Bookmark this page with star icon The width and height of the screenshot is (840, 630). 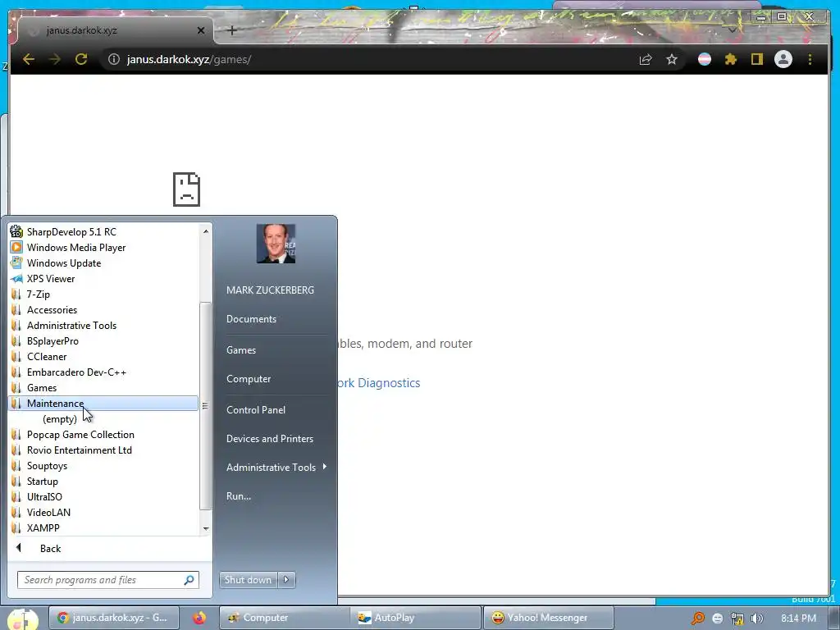[x=672, y=59]
